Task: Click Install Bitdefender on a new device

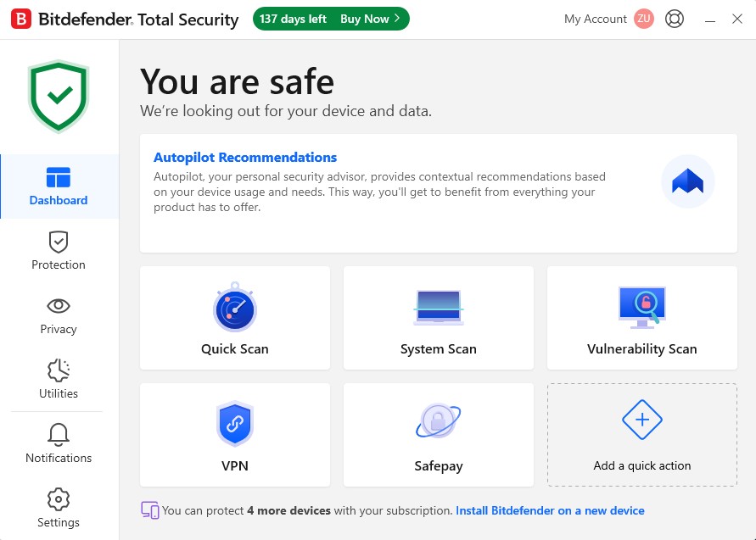Action: 550,510
